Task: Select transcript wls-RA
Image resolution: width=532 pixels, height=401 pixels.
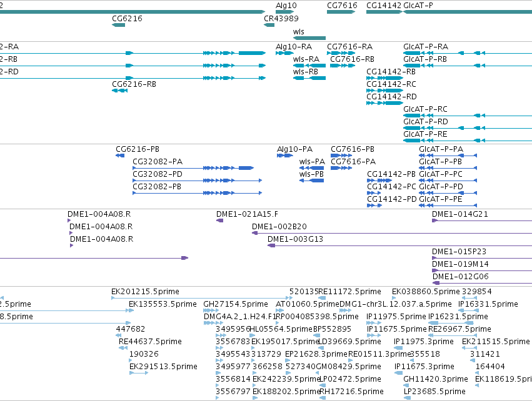Action: [x=306, y=59]
